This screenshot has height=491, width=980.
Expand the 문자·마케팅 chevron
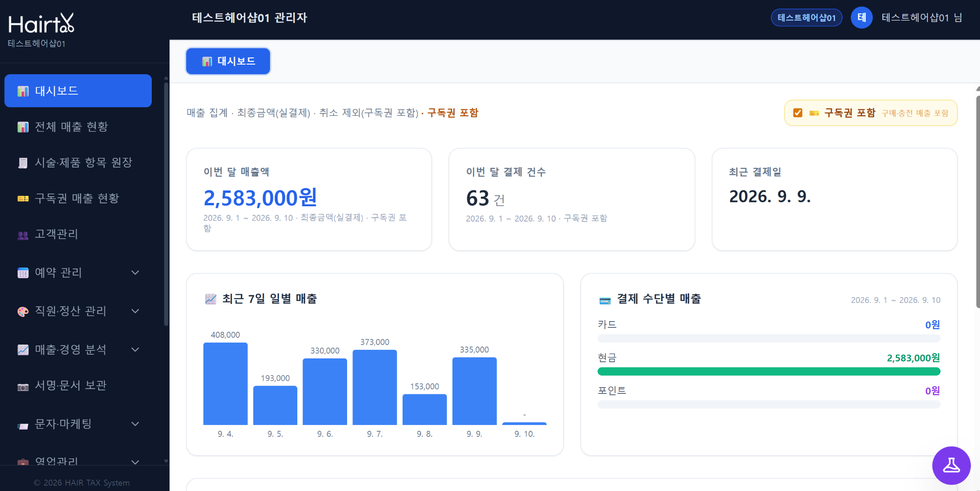click(135, 424)
